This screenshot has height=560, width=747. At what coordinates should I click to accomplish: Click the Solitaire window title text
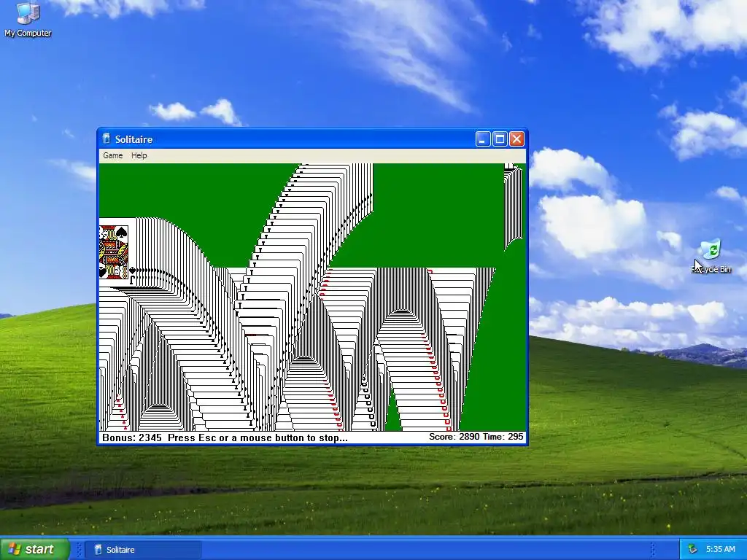(x=134, y=139)
